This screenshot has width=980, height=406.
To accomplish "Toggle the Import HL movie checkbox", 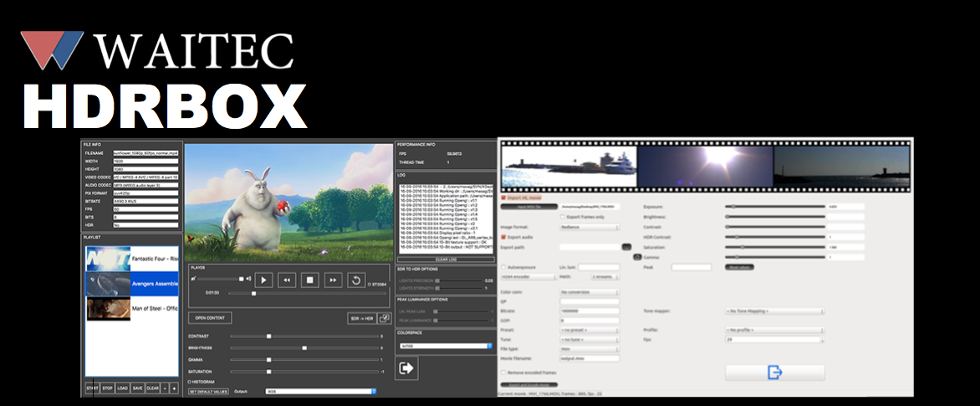I will [503, 198].
